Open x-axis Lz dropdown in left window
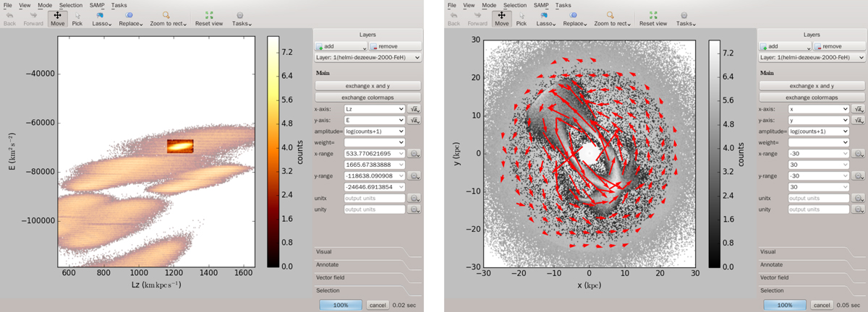The height and width of the screenshot is (312, 868). pos(374,109)
